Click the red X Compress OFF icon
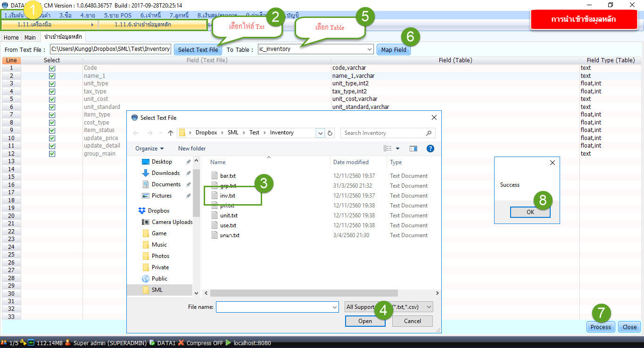 (181, 343)
